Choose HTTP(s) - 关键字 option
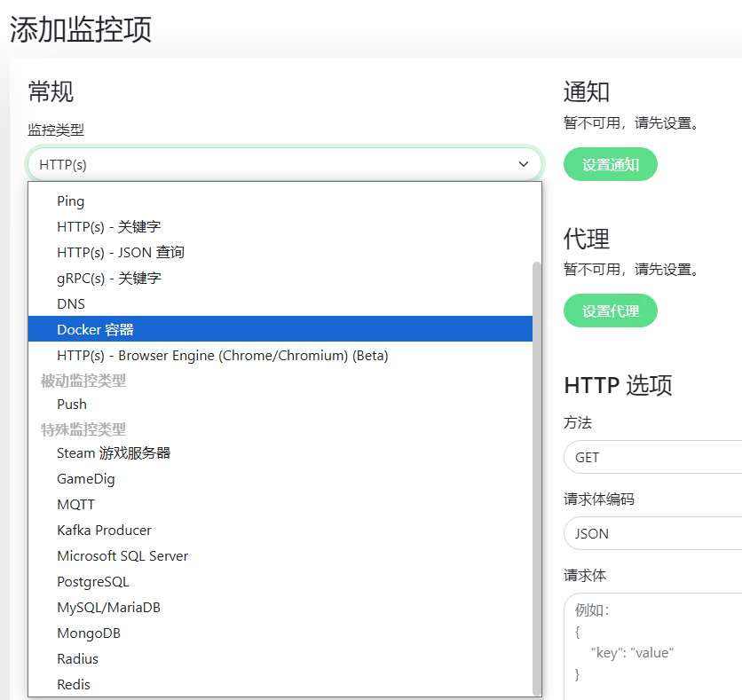 108,227
